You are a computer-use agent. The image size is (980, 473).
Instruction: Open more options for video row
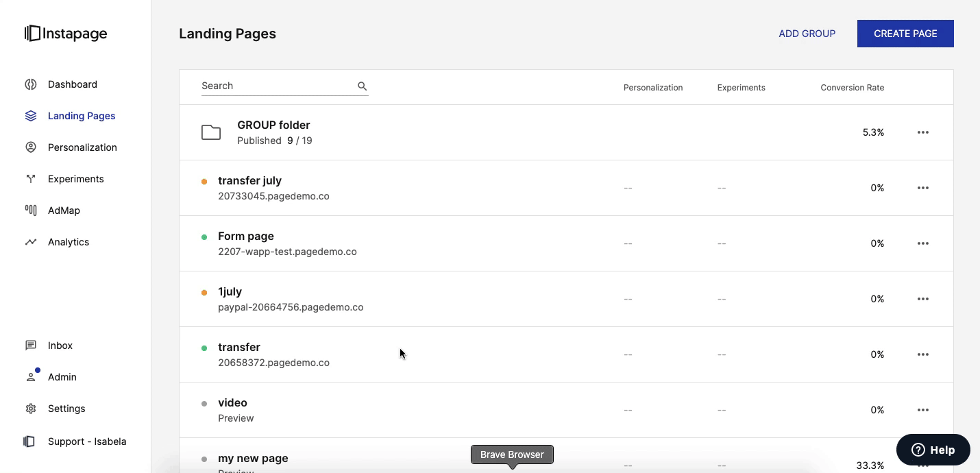coord(923,410)
